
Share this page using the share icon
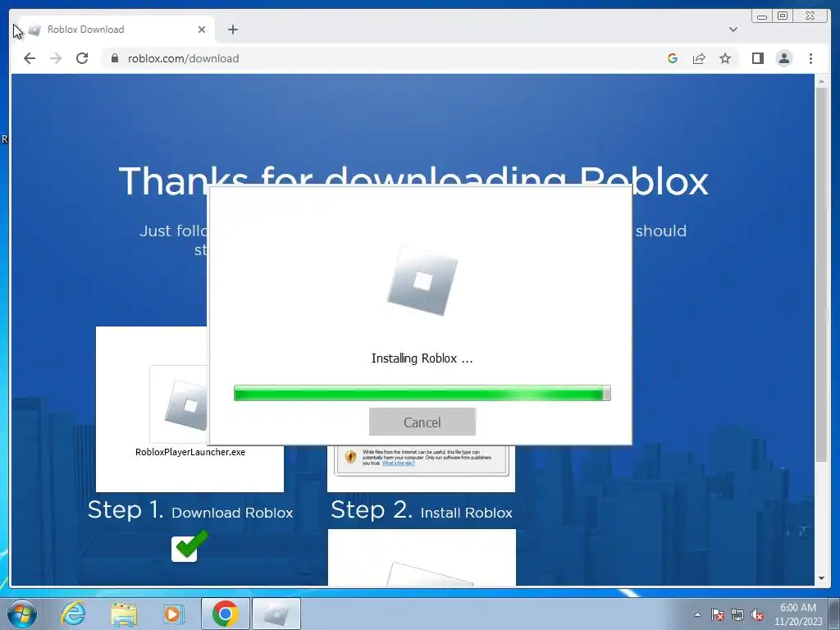(699, 58)
